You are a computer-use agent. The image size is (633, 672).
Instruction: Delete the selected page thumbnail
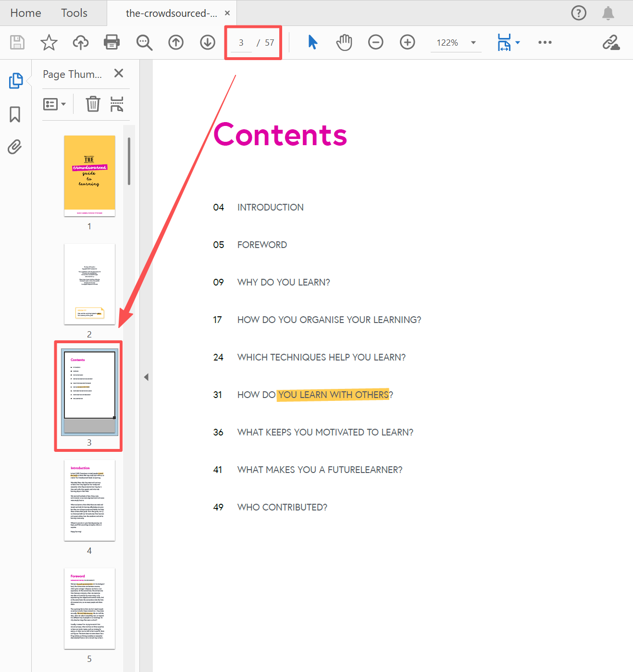point(93,104)
